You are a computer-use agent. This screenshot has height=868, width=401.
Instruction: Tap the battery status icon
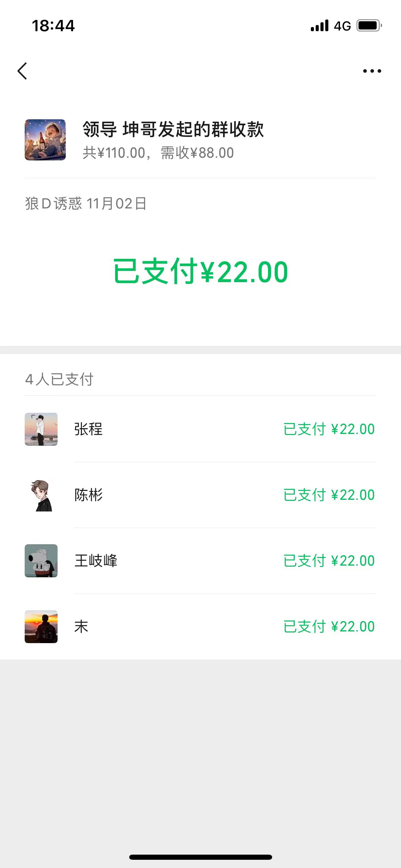tap(369, 26)
